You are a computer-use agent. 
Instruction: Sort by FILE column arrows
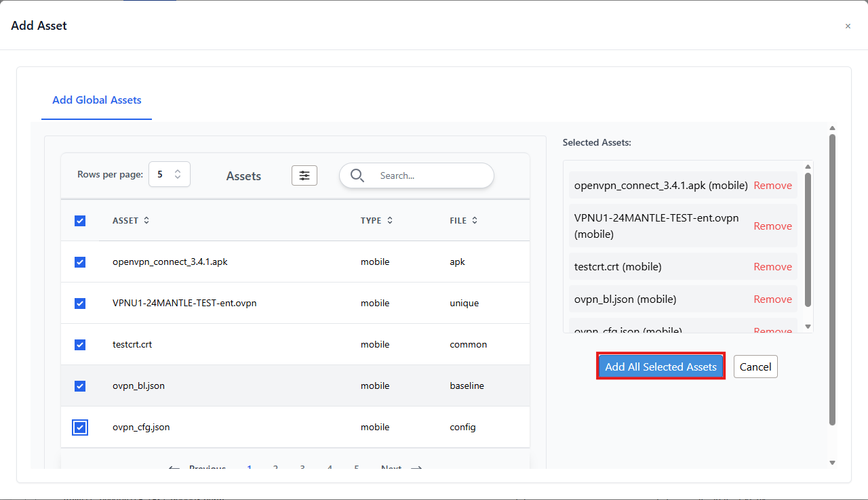click(475, 221)
